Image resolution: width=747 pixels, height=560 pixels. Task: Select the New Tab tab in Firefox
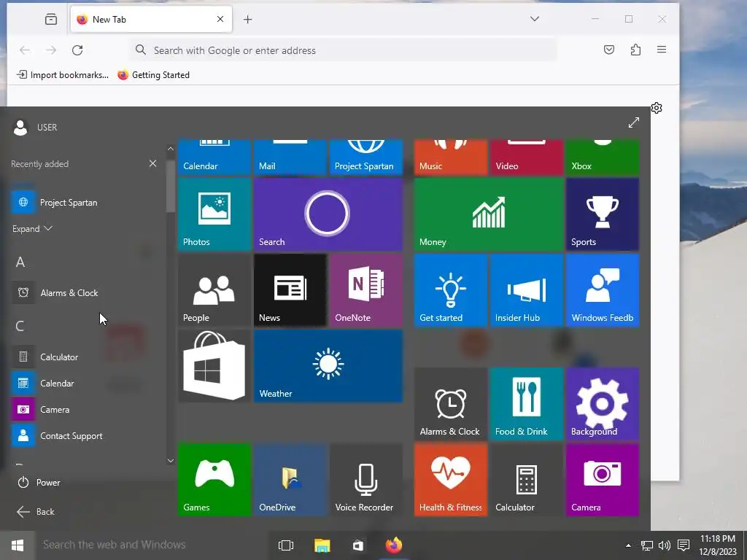click(x=151, y=19)
